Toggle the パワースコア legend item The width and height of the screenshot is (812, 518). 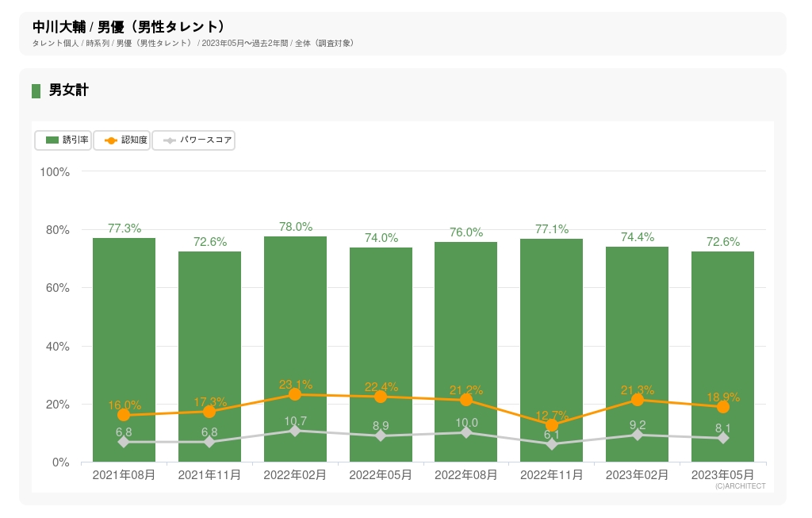pyautogui.click(x=193, y=140)
